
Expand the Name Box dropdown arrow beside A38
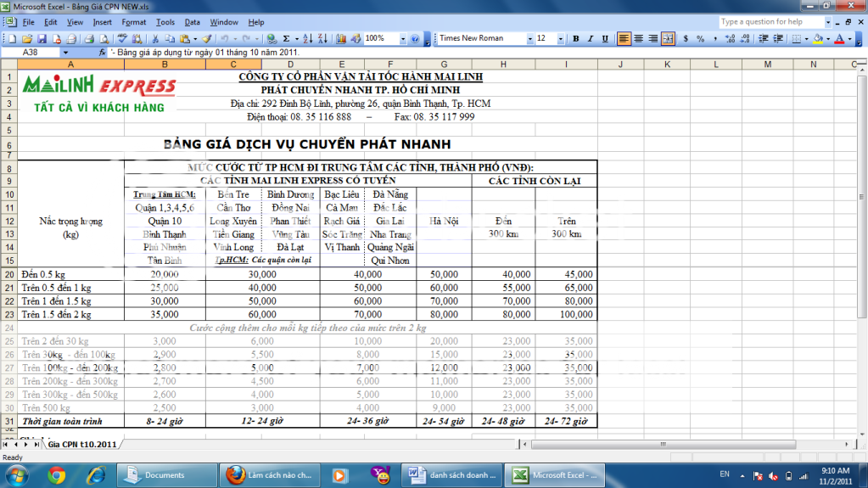65,52
